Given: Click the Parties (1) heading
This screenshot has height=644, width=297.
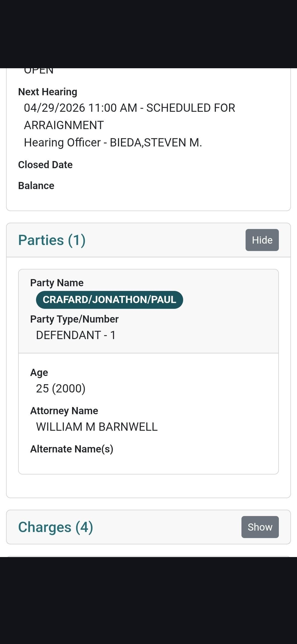Looking at the screenshot, I should [52, 240].
